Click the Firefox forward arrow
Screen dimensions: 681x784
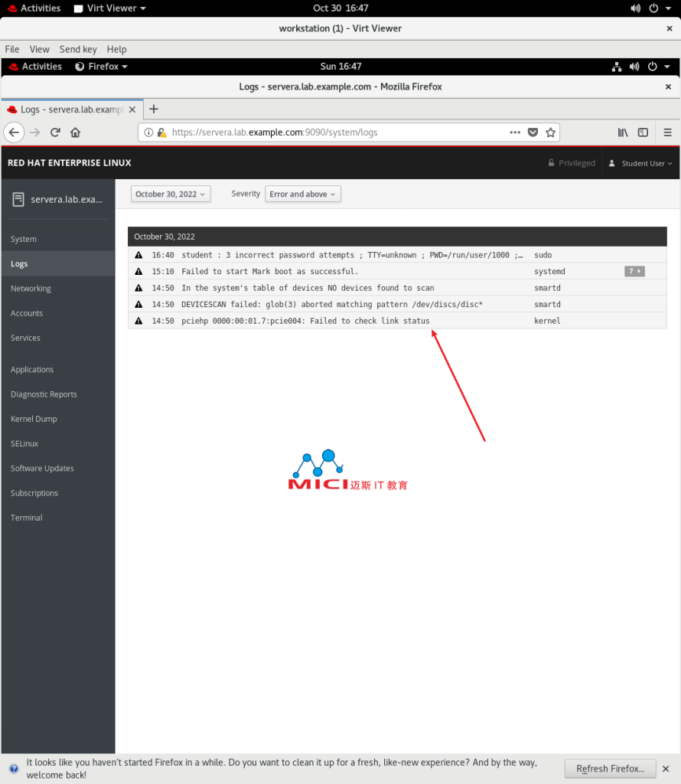click(x=34, y=132)
